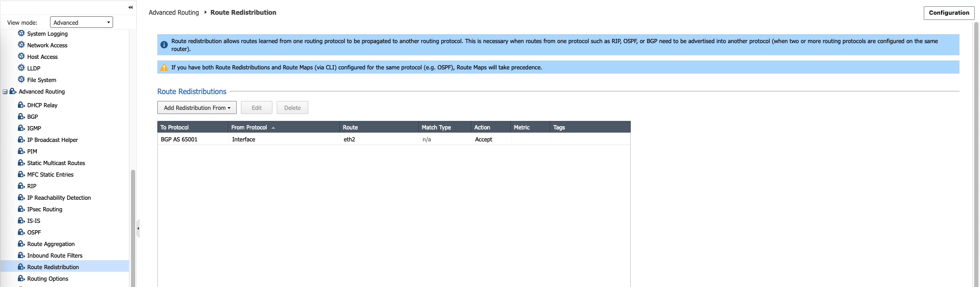
Task: Click the icon next to IPsec Routing
Action: click(x=21, y=209)
